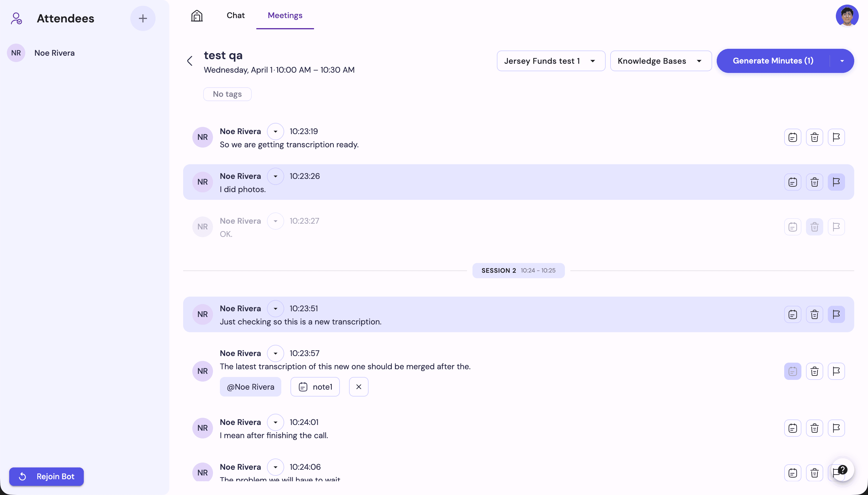
Task: Remove note1 with the X button
Action: (x=359, y=386)
